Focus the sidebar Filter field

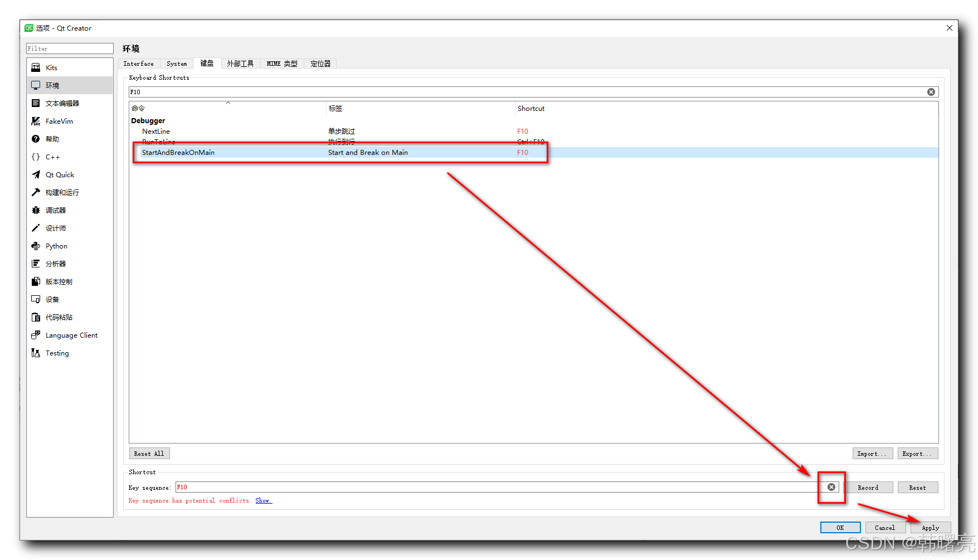pos(70,48)
